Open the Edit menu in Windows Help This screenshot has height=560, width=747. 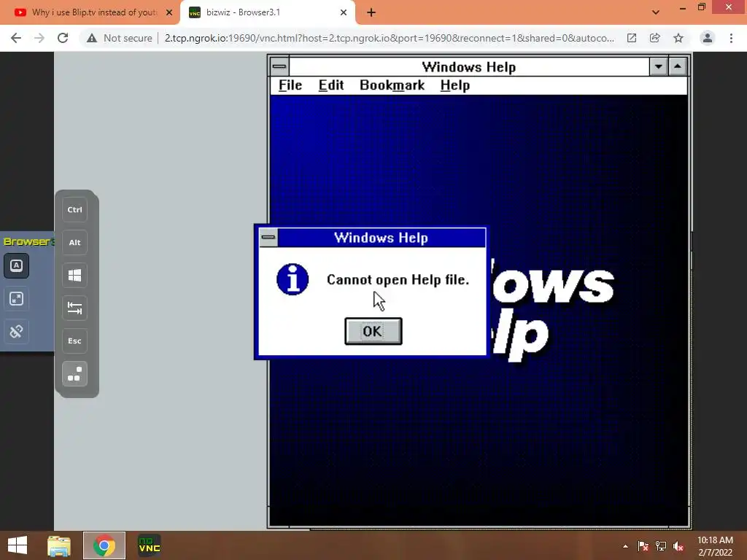click(x=331, y=85)
